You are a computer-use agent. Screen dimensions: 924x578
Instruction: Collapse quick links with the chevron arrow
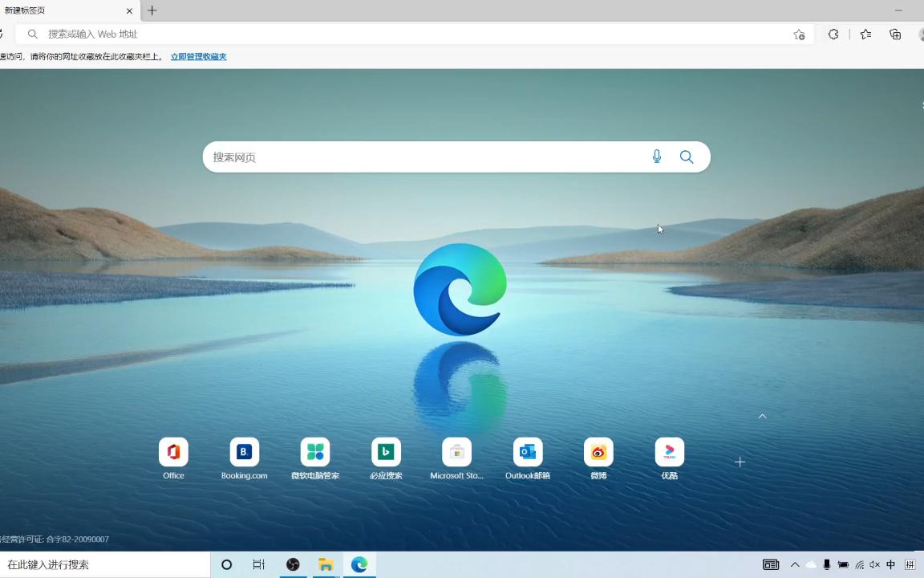pos(762,417)
